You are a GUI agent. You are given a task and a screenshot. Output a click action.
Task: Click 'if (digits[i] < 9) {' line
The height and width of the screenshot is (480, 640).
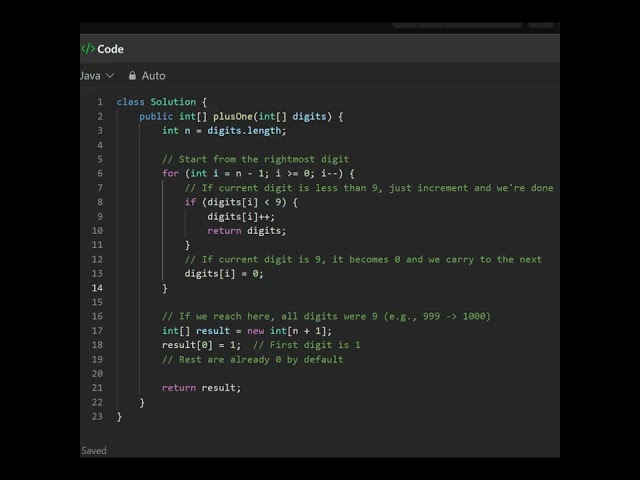tap(241, 202)
